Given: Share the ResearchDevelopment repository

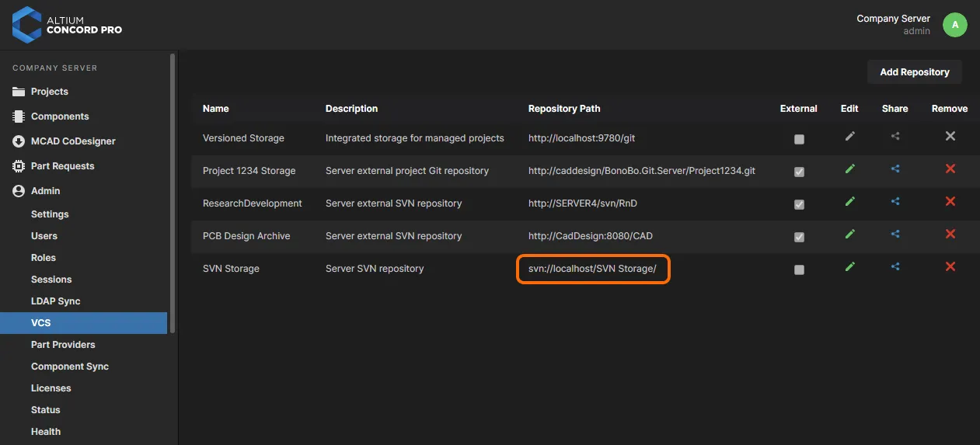Looking at the screenshot, I should click(895, 201).
